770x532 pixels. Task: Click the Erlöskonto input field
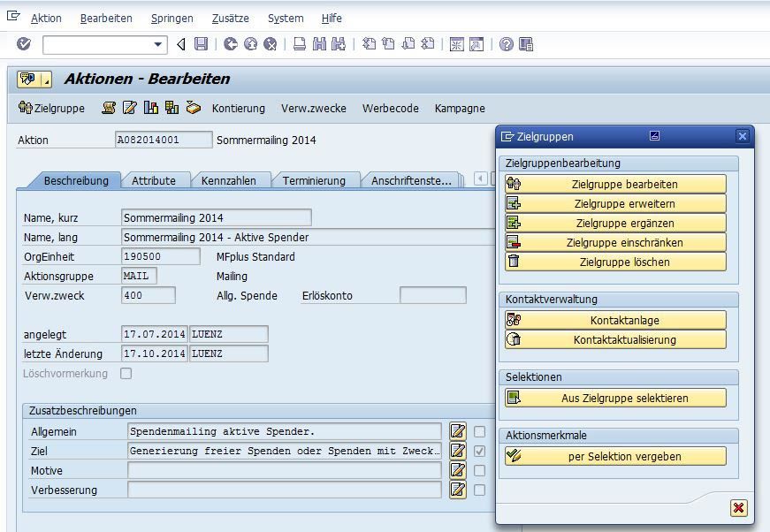tap(432, 295)
